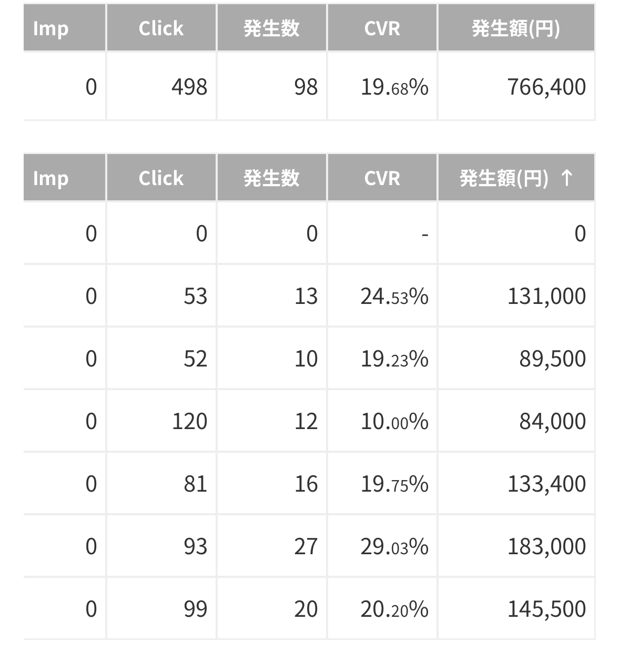Click the 19.68% total CVR cell
This screenshot has height=672, width=620.
click(394, 87)
